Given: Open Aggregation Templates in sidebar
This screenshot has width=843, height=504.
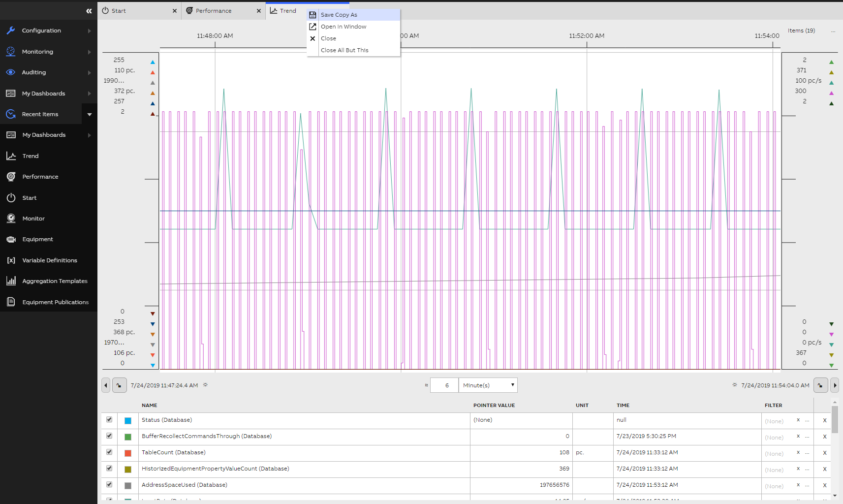Looking at the screenshot, I should pyautogui.click(x=55, y=281).
